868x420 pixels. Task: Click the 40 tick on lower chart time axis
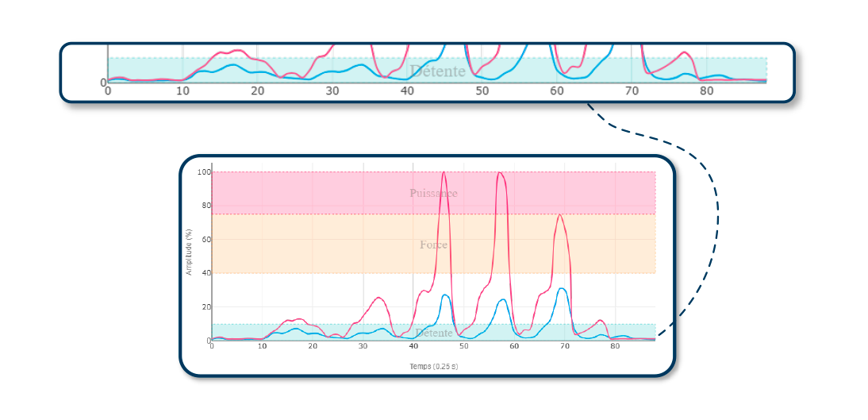pyautogui.click(x=413, y=346)
